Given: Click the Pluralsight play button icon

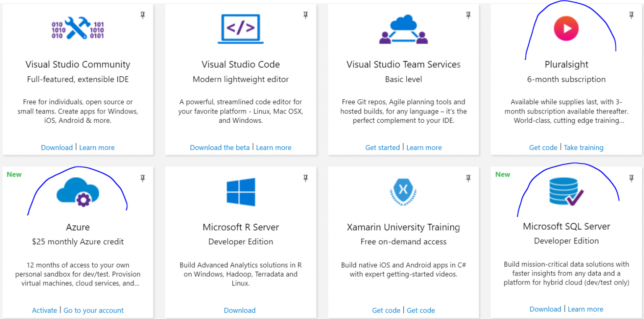Looking at the screenshot, I should coord(566,28).
